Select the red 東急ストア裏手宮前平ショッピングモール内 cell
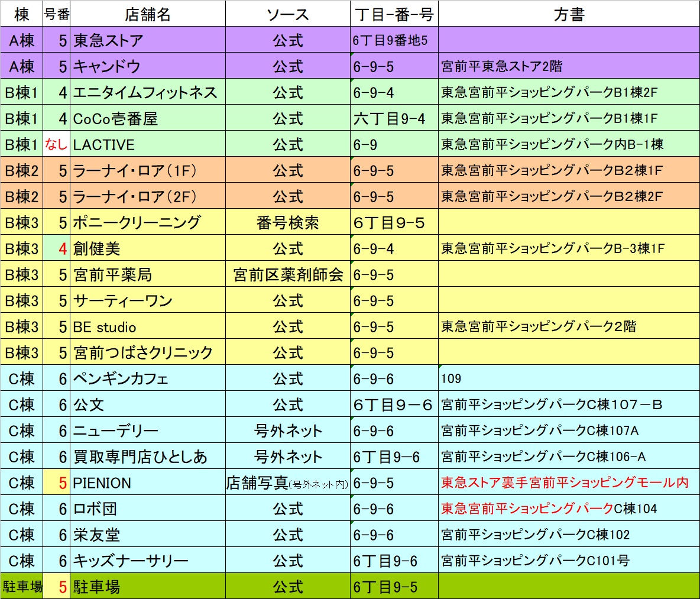 (x=569, y=482)
